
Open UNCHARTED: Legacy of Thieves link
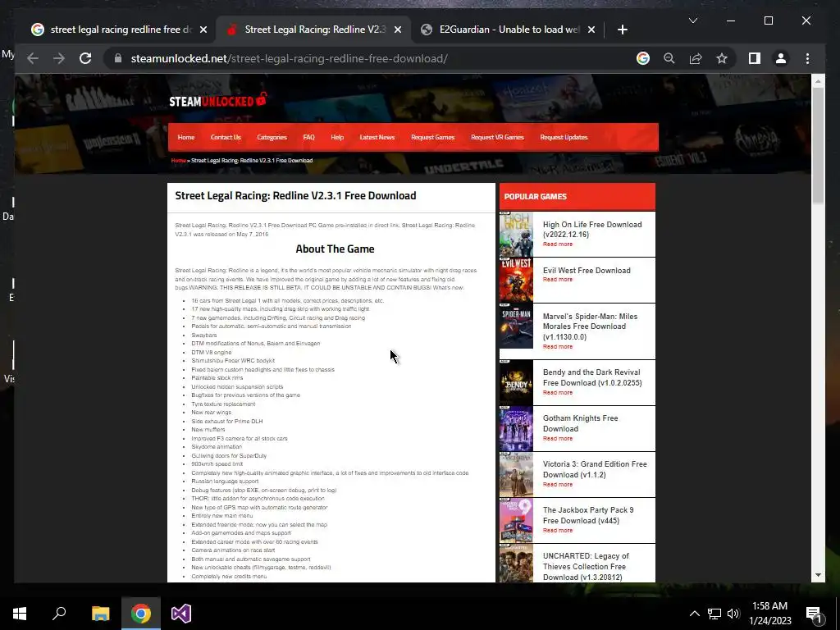[586, 566]
